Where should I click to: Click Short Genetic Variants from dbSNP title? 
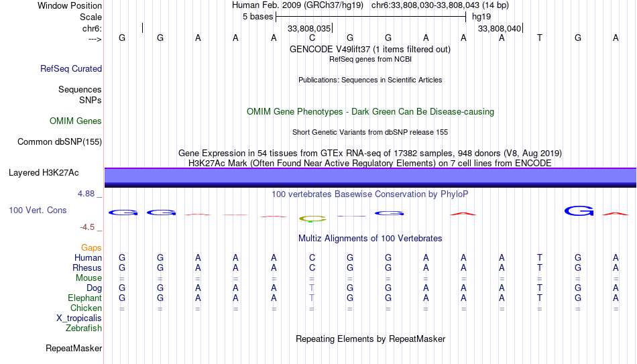point(370,133)
